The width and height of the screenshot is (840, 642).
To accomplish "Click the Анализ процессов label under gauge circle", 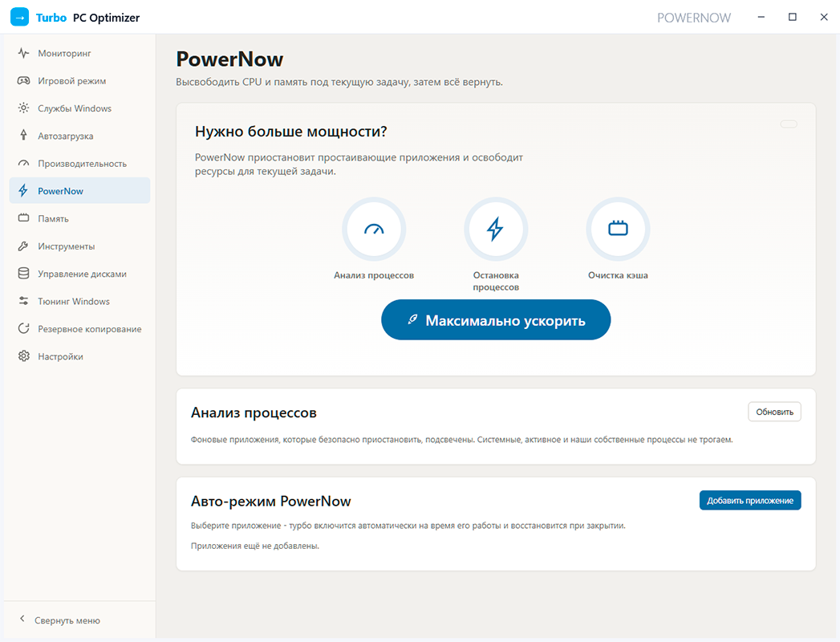I will (x=374, y=275).
